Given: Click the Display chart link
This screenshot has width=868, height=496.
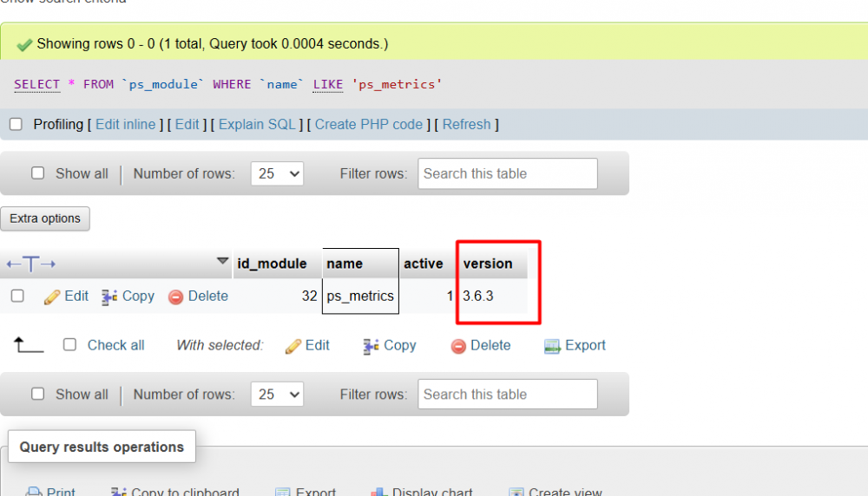Looking at the screenshot, I should [x=432, y=492].
